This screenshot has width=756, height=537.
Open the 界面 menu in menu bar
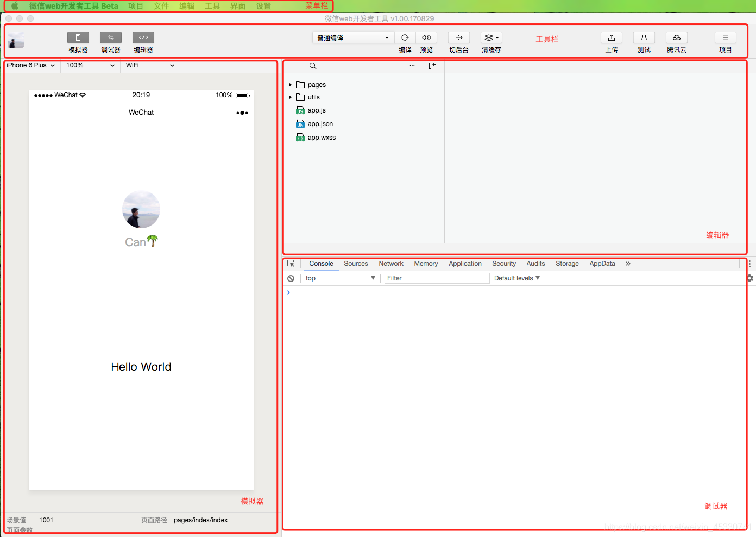(238, 6)
